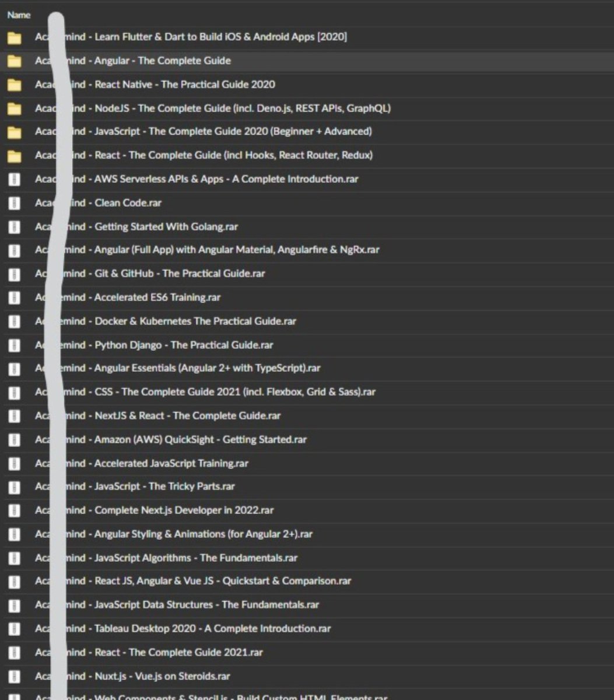Click archive icon for Tableau Desktop 2020.rar
The height and width of the screenshot is (700, 614).
[15, 629]
